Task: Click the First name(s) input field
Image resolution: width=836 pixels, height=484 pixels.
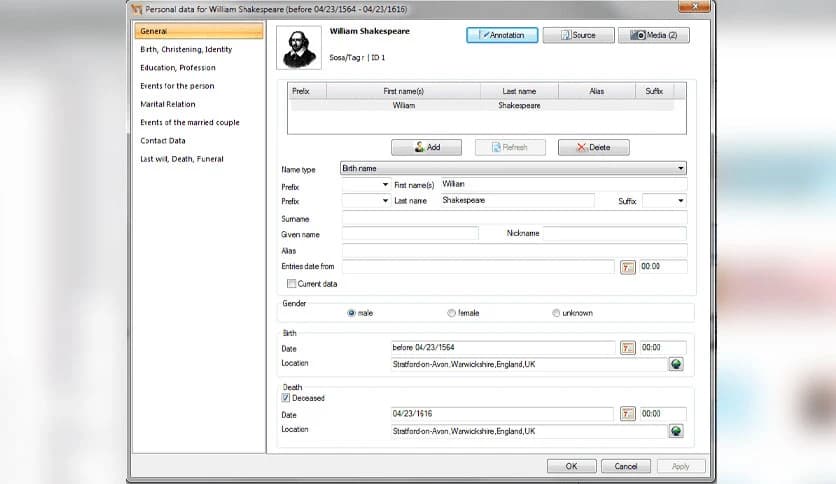Action: click(564, 184)
